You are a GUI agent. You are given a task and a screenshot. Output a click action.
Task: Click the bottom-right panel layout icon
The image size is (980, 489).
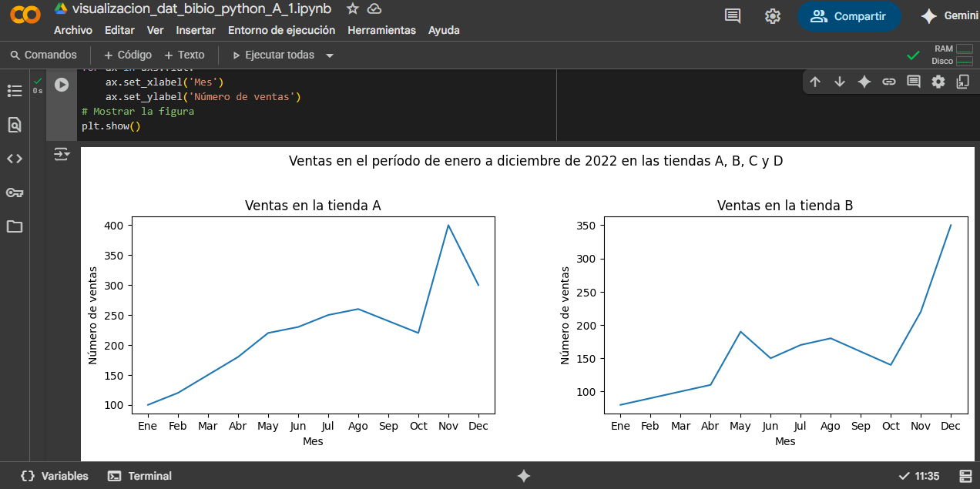tap(965, 476)
